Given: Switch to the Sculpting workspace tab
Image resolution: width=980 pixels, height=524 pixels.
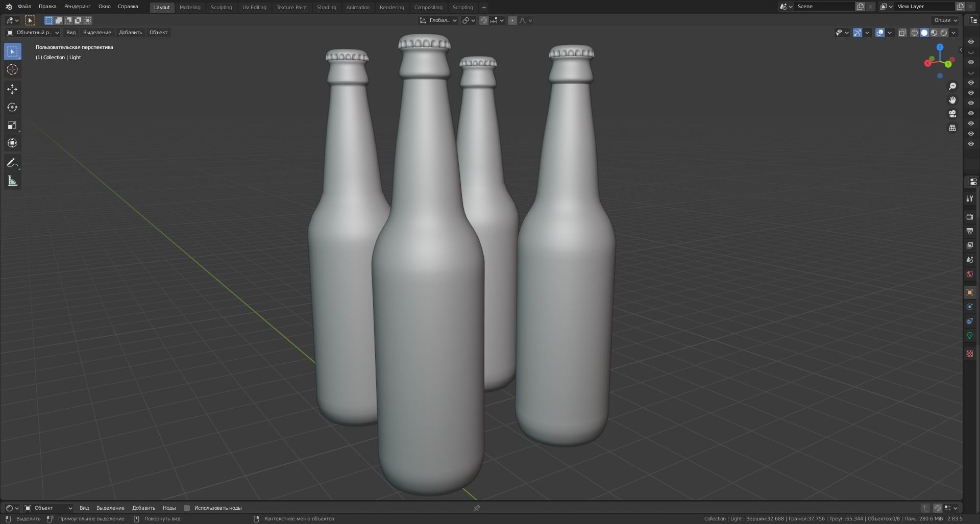Looking at the screenshot, I should click(x=221, y=7).
